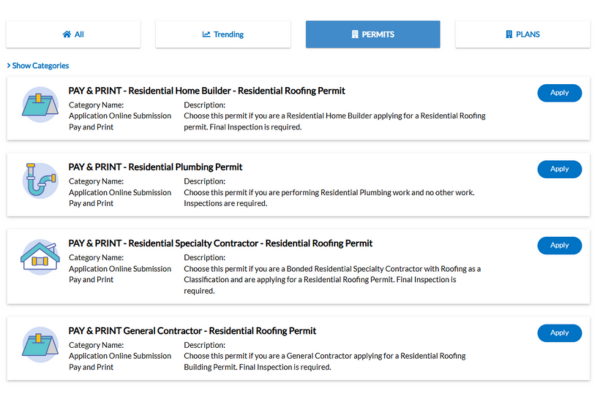Open the General Contractor Residential Roofing Permit title

pos(192,331)
